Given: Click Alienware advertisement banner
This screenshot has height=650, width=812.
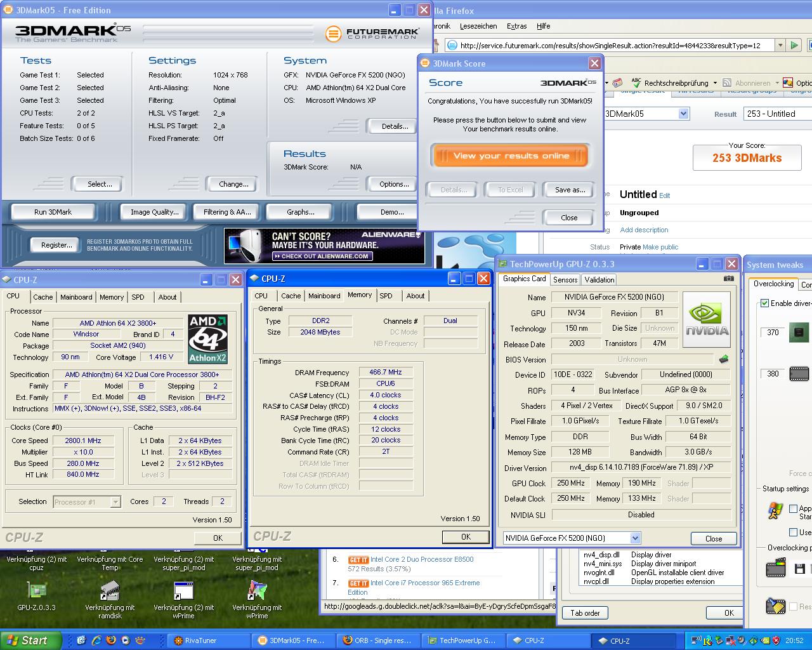Looking at the screenshot, I should click(324, 246).
